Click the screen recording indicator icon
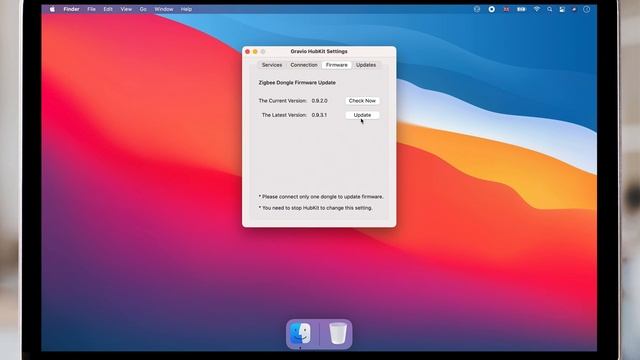640x360 pixels. pyautogui.click(x=491, y=9)
